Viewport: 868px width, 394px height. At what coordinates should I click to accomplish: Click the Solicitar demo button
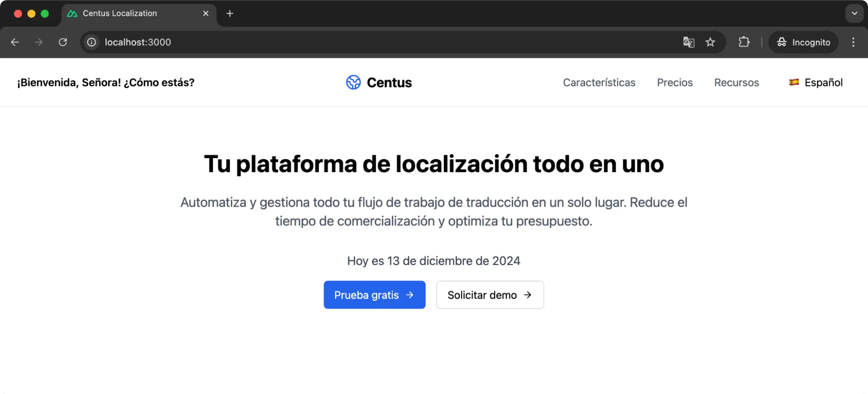489,295
